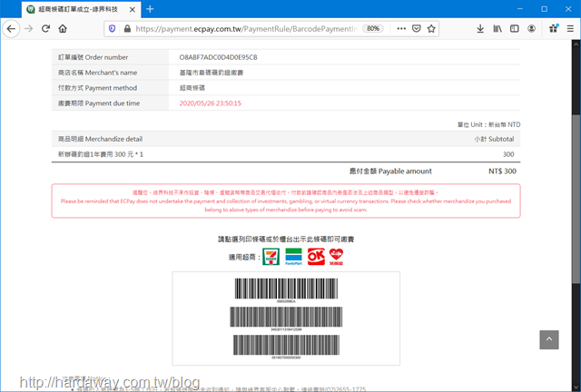Bookmark this page with the star
Screen dimensions: 581x392
pyautogui.click(x=431, y=28)
